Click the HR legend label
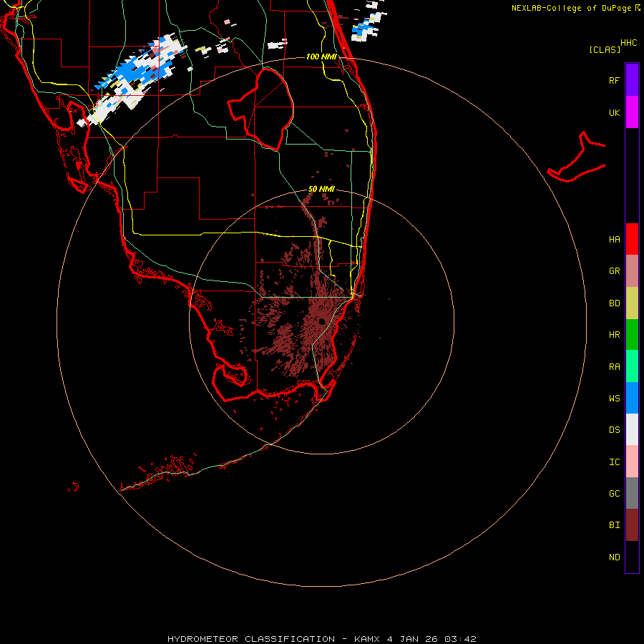Image resolution: width=644 pixels, height=644 pixels. pos(614,335)
